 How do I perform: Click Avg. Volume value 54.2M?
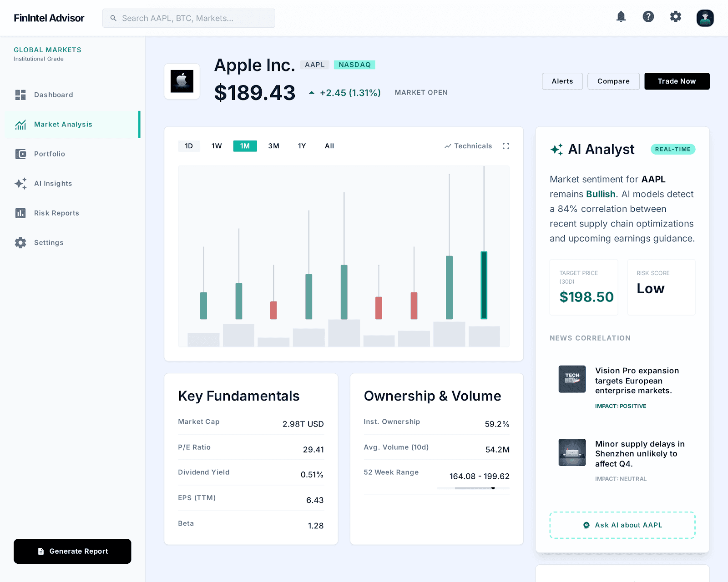(x=497, y=449)
